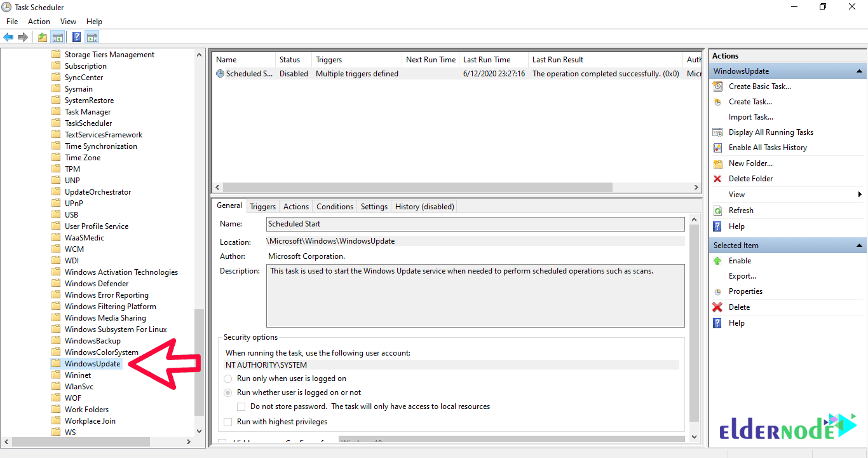Click the Display All Running Tasks icon
The image size is (868, 458).
click(x=717, y=132)
